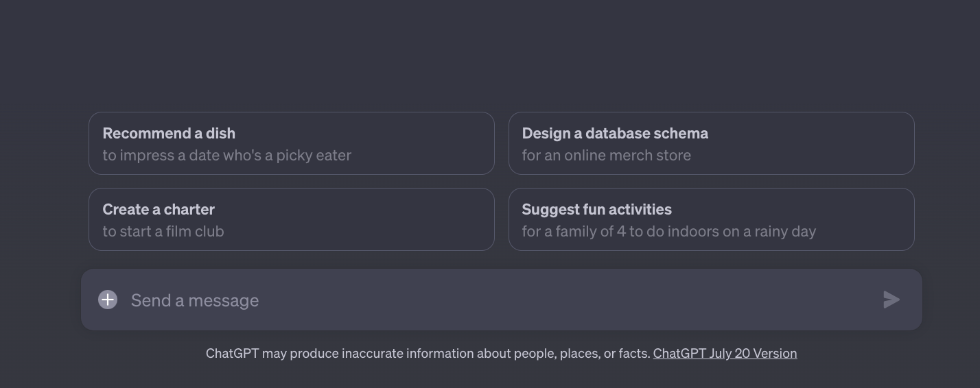
Task: Click the inaccurate information disclaimer text
Action: [x=428, y=354]
